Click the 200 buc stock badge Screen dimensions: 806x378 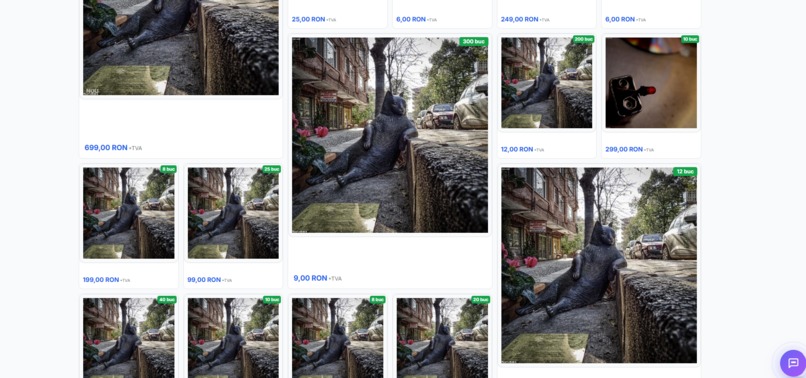coord(583,39)
